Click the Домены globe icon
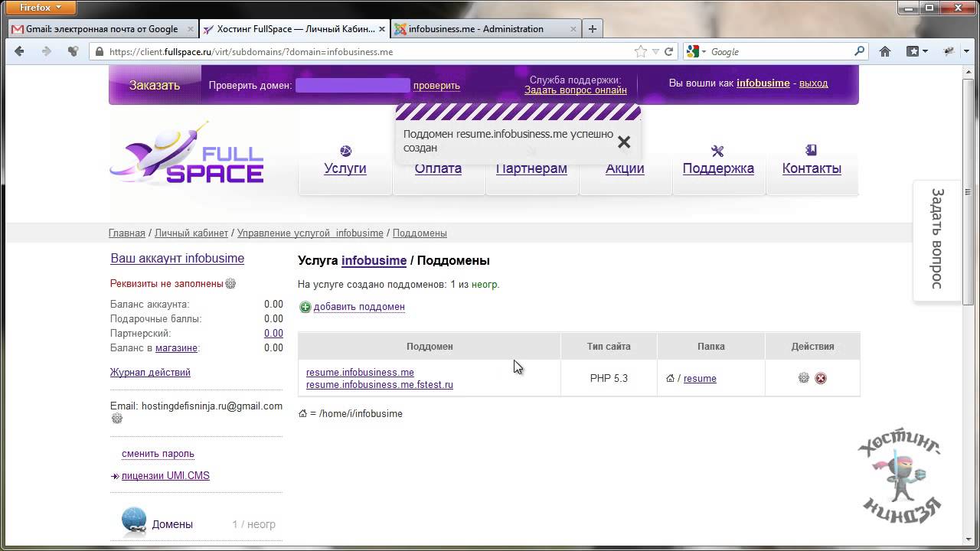 point(134,522)
